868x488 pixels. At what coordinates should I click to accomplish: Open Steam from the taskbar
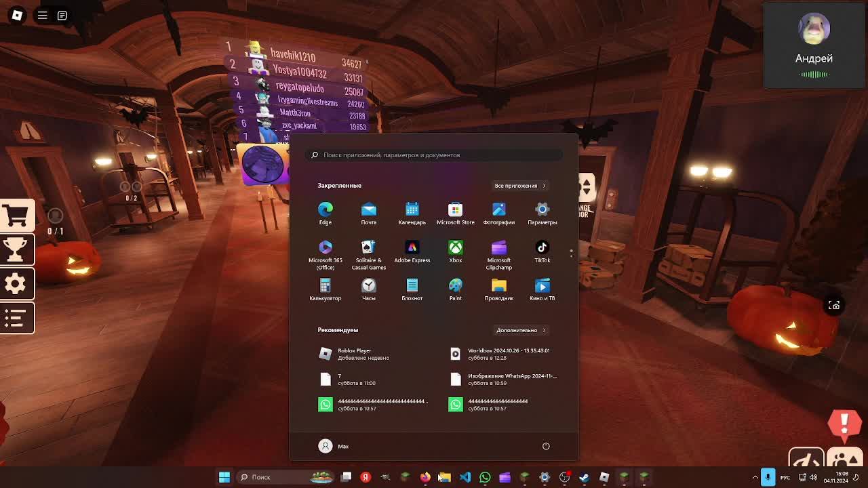(x=585, y=477)
